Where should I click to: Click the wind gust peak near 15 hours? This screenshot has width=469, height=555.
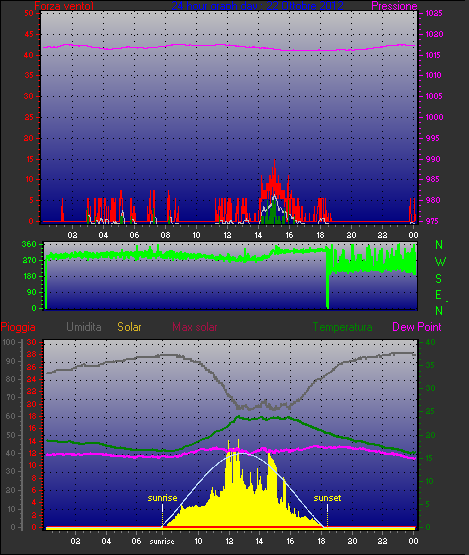[x=274, y=161]
